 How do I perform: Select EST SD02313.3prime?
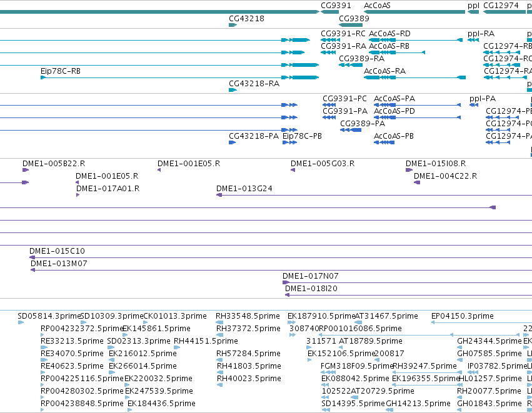point(138,341)
